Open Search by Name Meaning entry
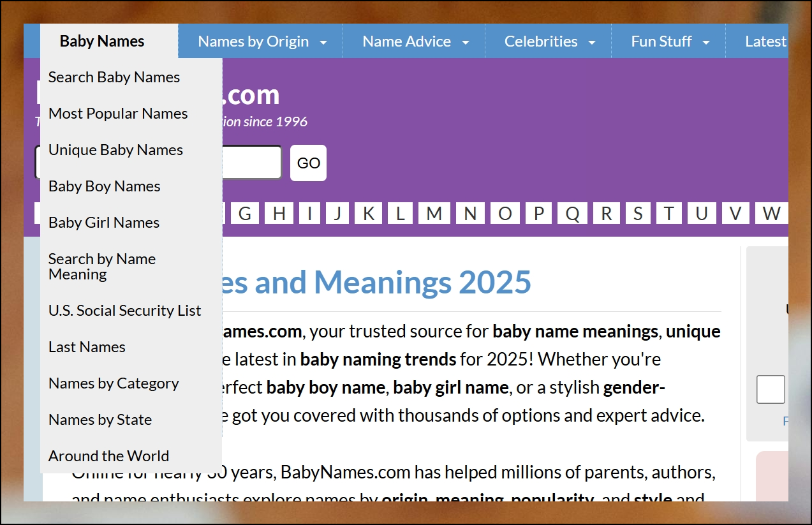This screenshot has width=812, height=525. (x=131, y=267)
